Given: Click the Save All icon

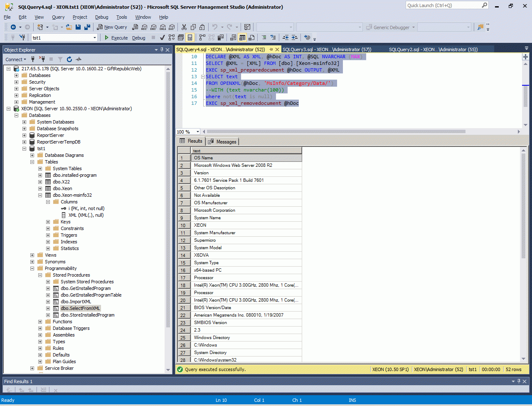Looking at the screenshot, I should pos(87,27).
